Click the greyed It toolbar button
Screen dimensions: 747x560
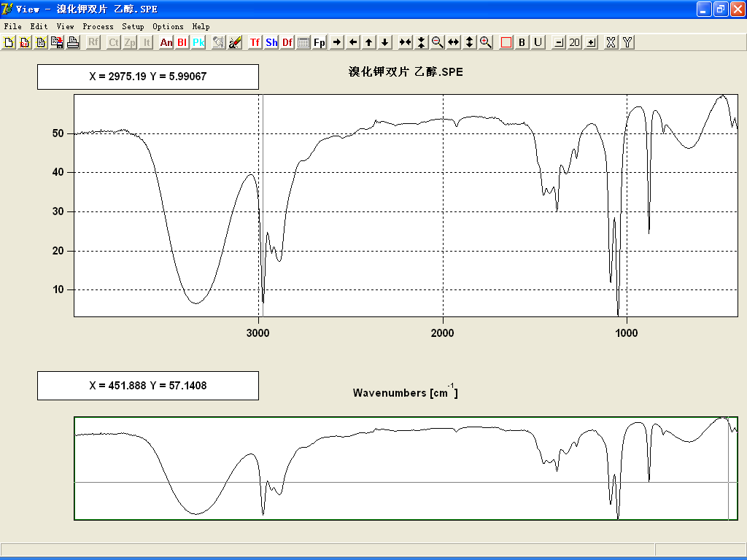coord(146,42)
